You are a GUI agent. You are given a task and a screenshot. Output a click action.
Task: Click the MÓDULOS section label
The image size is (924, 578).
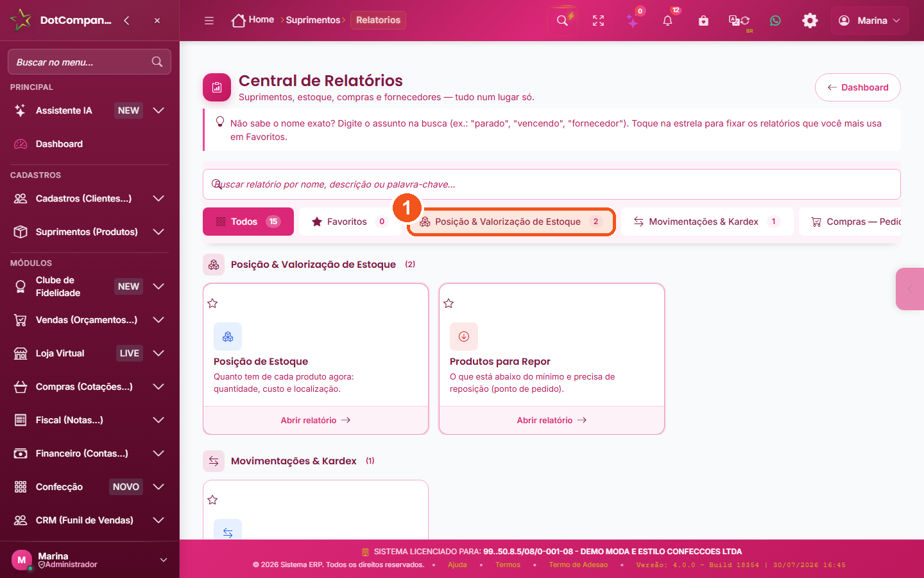[x=31, y=263]
